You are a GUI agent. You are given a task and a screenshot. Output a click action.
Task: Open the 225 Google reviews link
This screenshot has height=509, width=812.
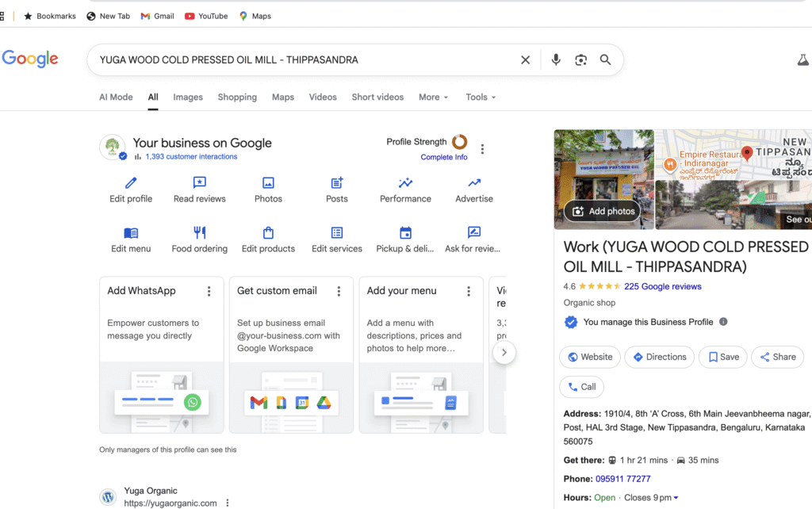tap(663, 287)
